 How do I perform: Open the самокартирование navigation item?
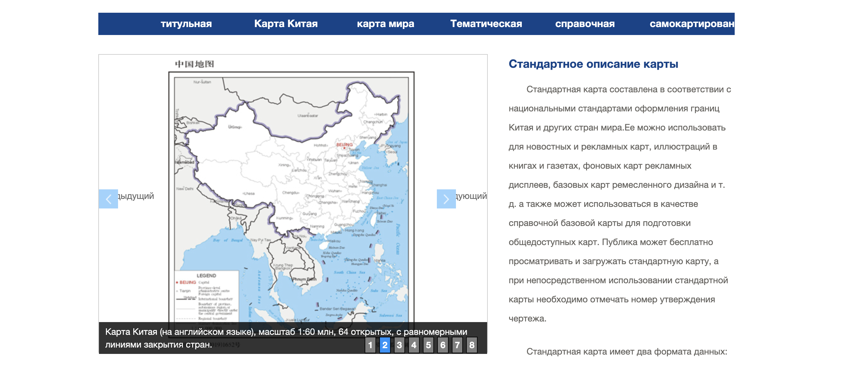[x=691, y=24]
